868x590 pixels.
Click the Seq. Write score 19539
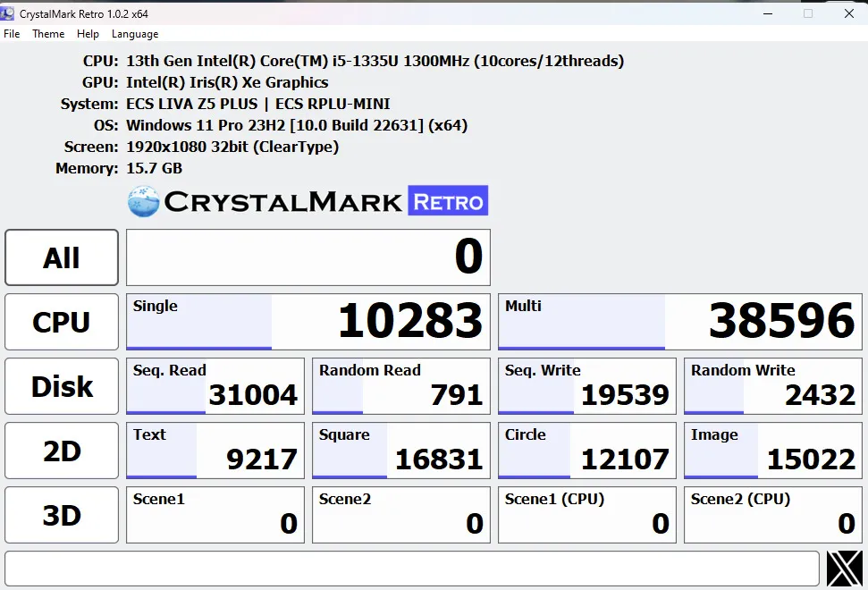[x=587, y=386]
